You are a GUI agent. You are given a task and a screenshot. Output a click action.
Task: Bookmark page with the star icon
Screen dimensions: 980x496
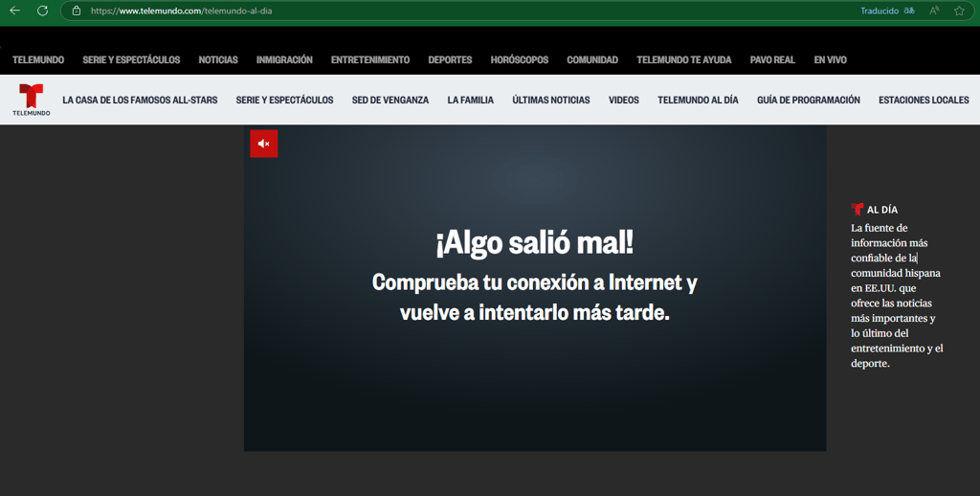(x=959, y=11)
